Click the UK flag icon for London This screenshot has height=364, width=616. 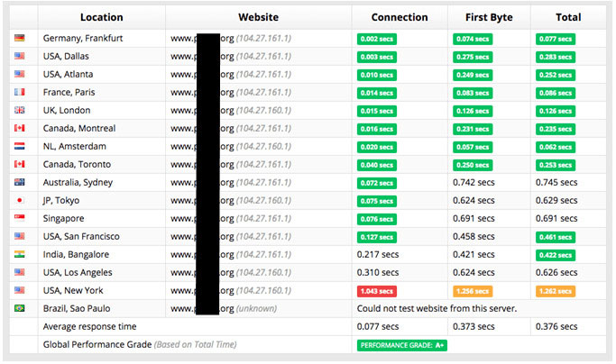pyautogui.click(x=19, y=110)
